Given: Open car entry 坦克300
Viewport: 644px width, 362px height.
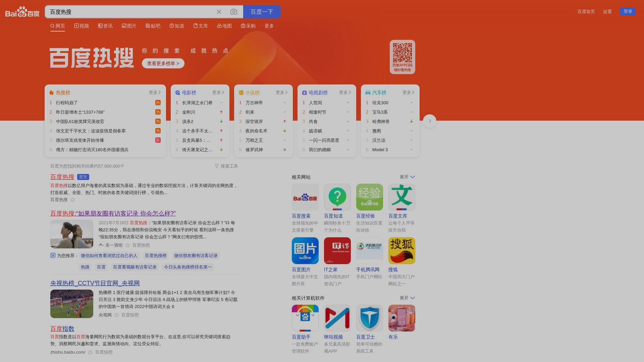Looking at the screenshot, I should (380, 103).
